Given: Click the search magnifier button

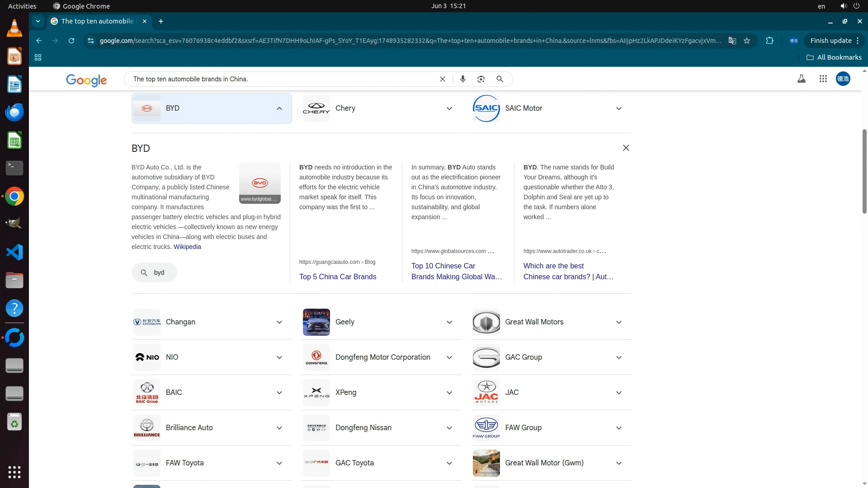Looking at the screenshot, I should (x=500, y=79).
